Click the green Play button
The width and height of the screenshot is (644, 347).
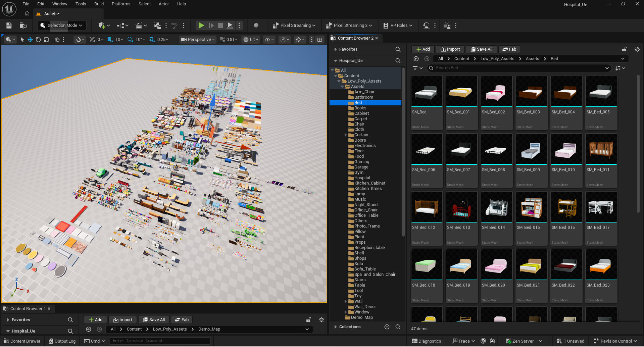[201, 26]
